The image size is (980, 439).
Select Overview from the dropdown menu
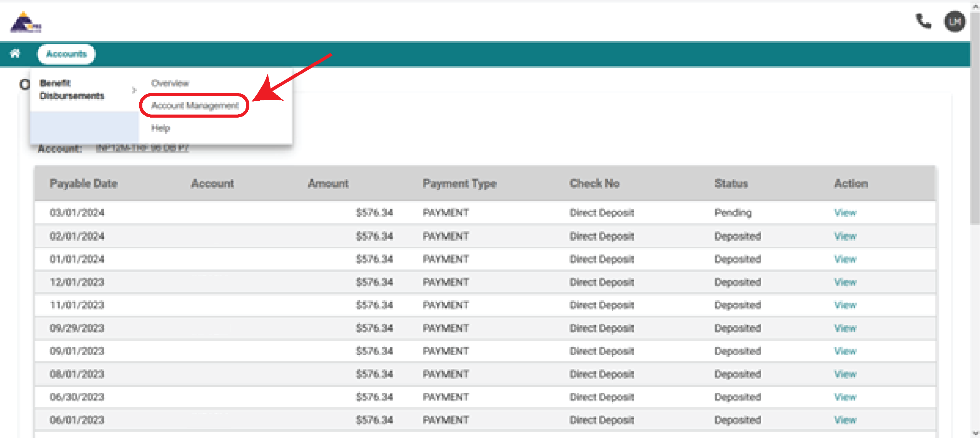click(x=170, y=83)
